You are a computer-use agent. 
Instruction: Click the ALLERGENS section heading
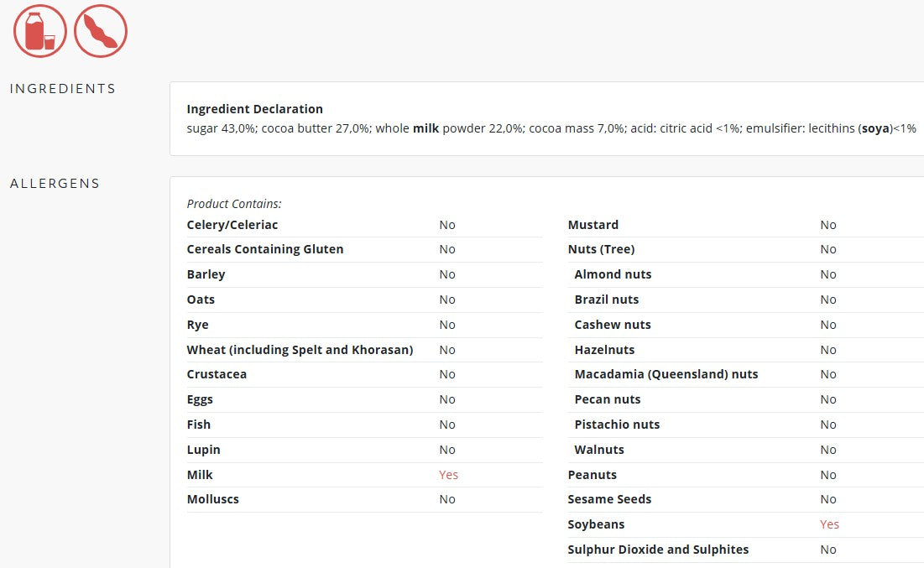(55, 184)
